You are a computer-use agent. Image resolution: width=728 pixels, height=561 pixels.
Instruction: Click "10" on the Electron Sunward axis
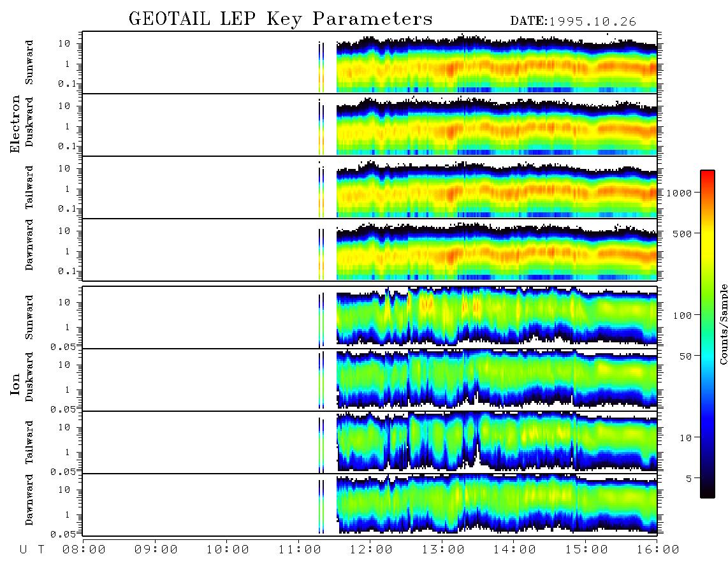(64, 43)
